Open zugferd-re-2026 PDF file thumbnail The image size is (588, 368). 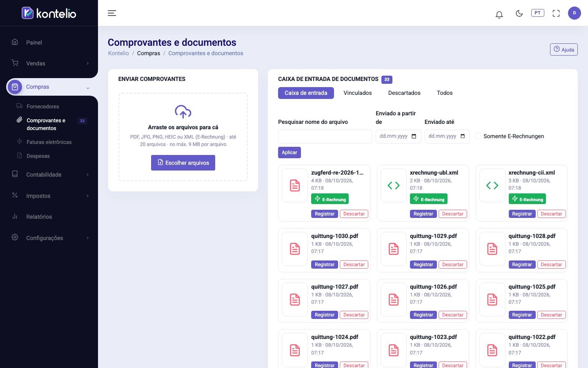click(x=295, y=186)
